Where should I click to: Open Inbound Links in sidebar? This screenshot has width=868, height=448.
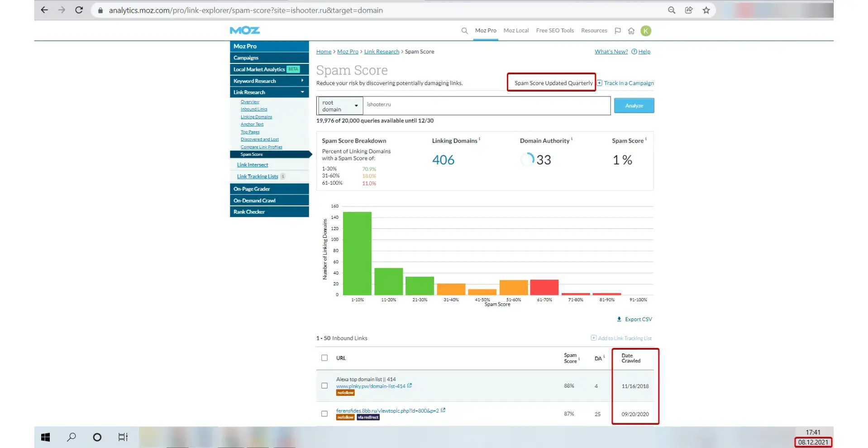(254, 109)
